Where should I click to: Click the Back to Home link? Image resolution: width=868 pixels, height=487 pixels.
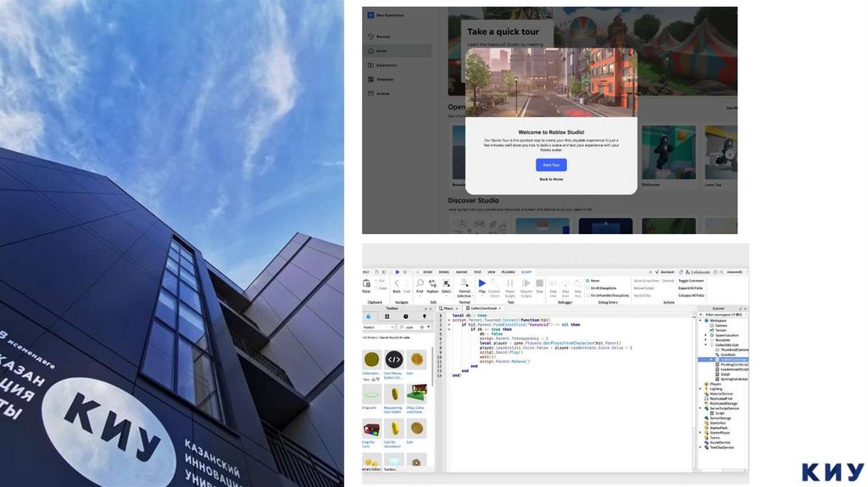[x=551, y=179]
